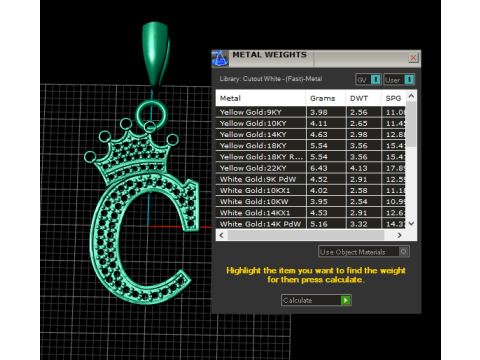Image resolution: width=480 pixels, height=360 pixels.
Task: Sort by the Metal column header
Action: 261,98
